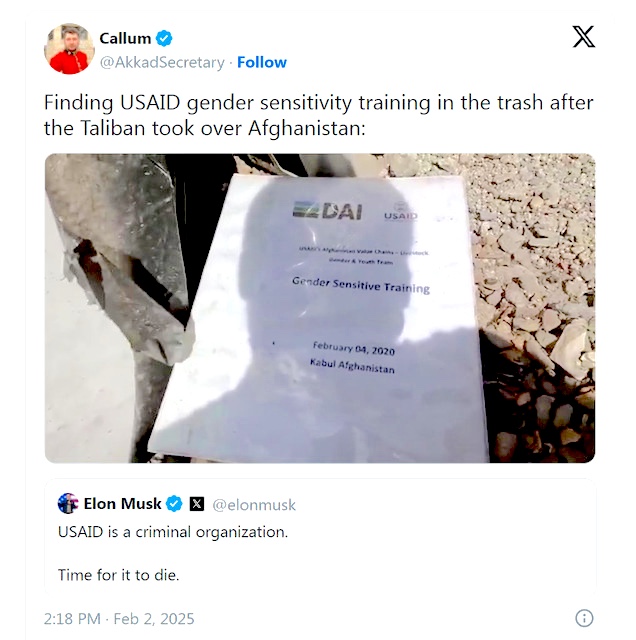Click Elon Musk's small profile avatar

(x=68, y=503)
